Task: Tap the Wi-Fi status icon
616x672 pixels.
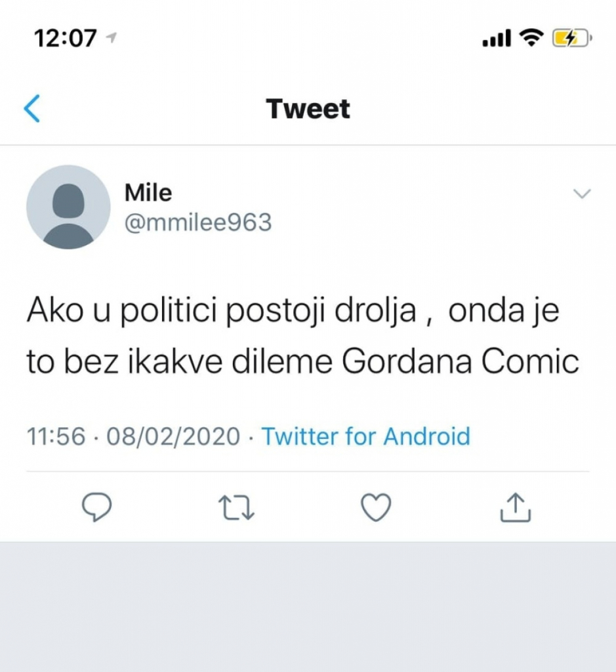Action: 532,39
